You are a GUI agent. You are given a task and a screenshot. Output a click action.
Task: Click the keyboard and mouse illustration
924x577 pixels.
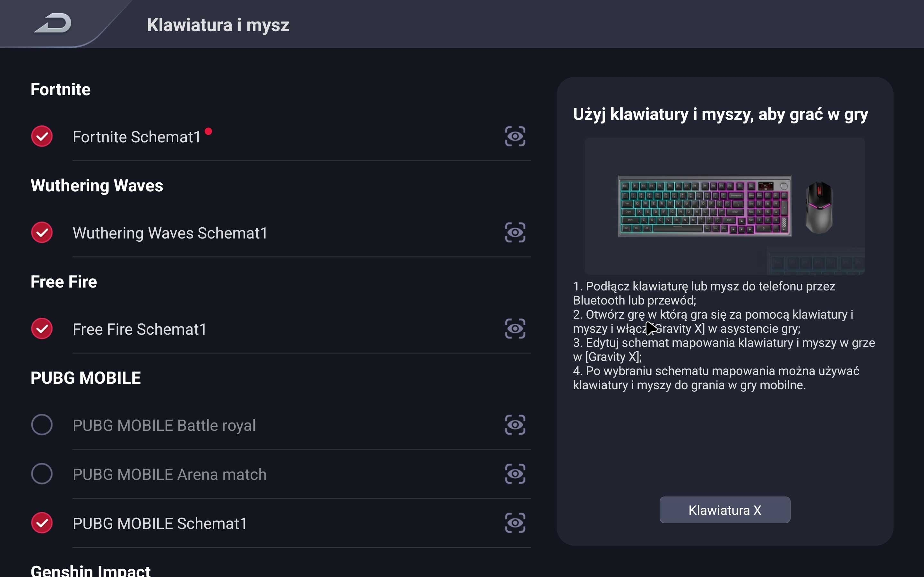tap(724, 206)
